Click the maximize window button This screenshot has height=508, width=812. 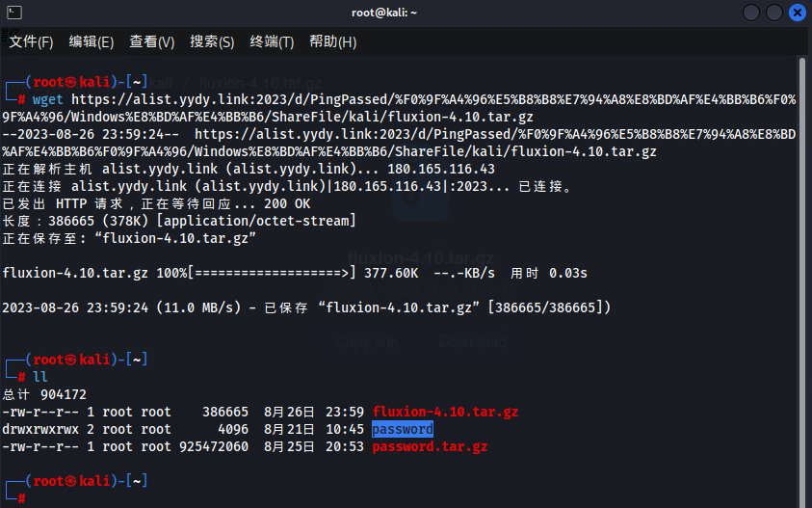774,13
